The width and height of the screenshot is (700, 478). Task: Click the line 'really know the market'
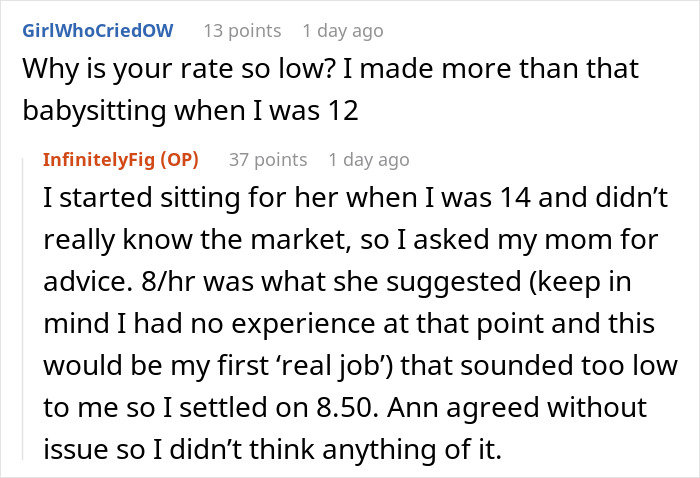tap(350, 240)
